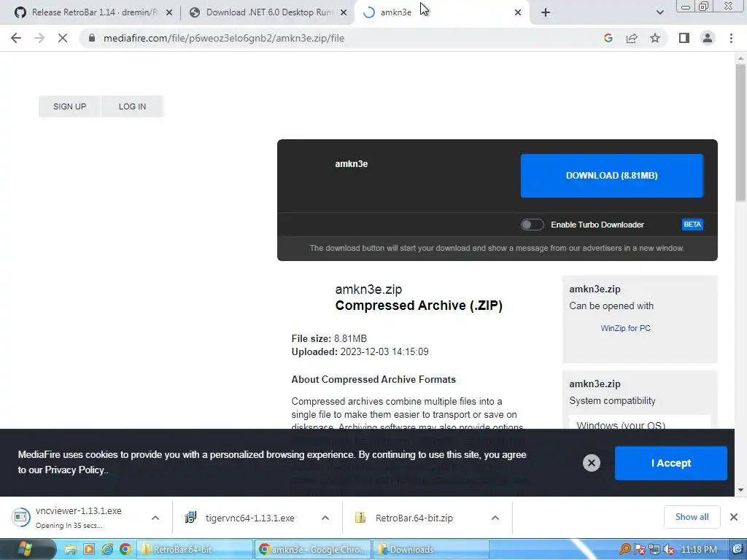Click the LOG IN button
The width and height of the screenshot is (747, 560).
pyautogui.click(x=133, y=106)
